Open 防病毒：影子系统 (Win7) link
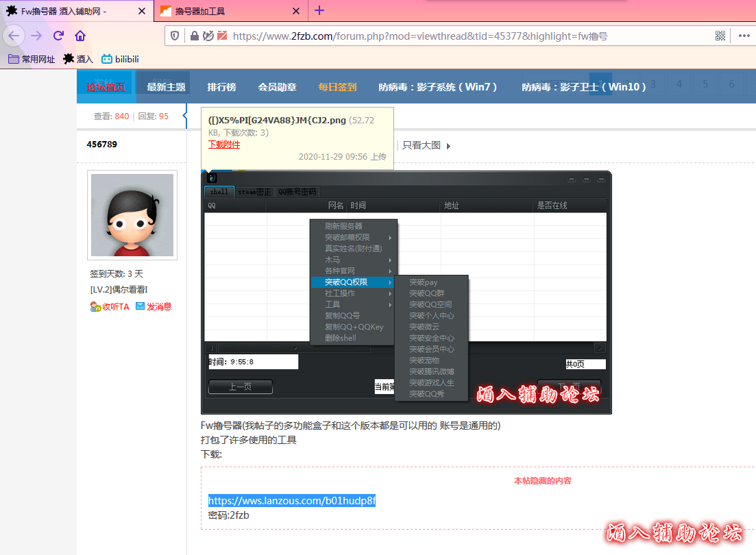Image resolution: width=756 pixels, height=555 pixels. tap(437, 87)
